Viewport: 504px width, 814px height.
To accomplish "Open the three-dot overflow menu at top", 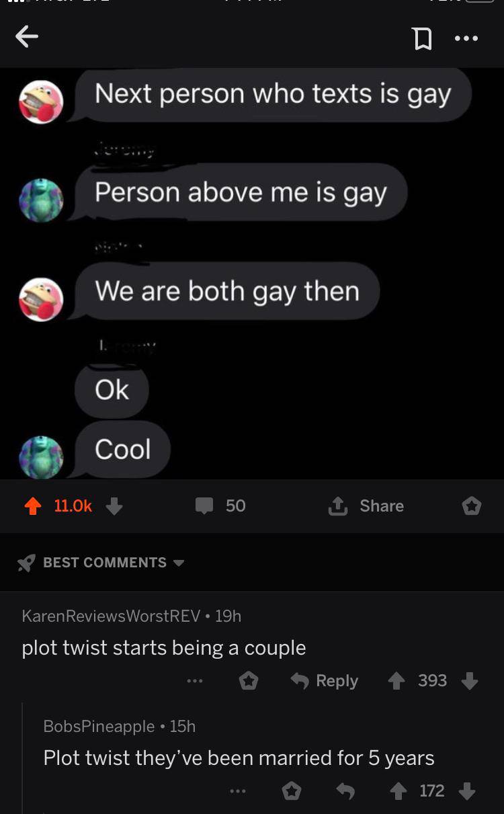I will tap(466, 38).
